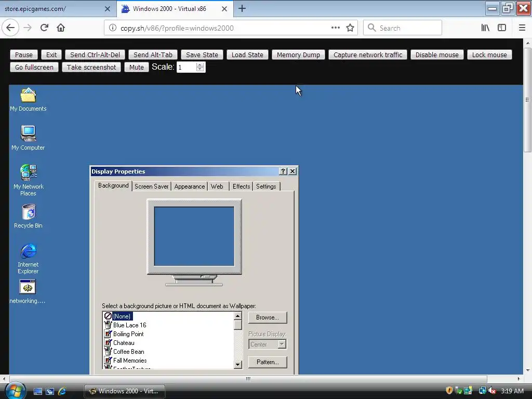The width and height of the screenshot is (532, 399).
Task: Click the Pattern... button
Action: coord(268,362)
